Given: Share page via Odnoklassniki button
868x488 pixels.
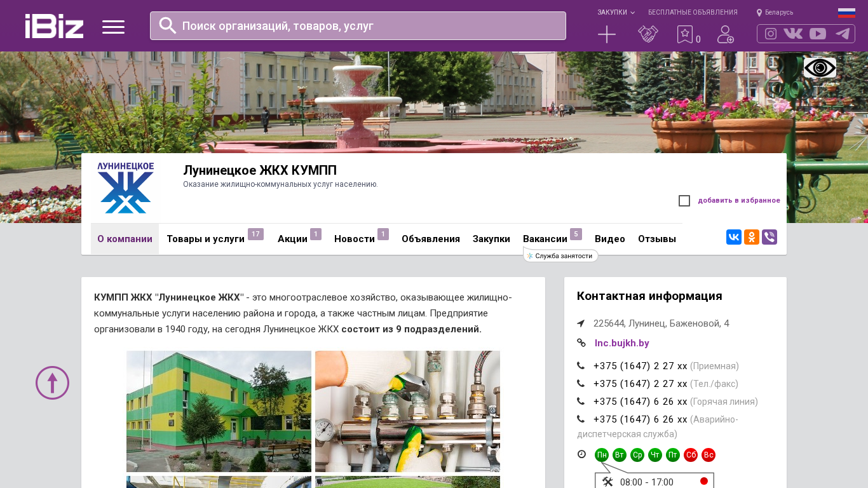Looking at the screenshot, I should click(752, 237).
